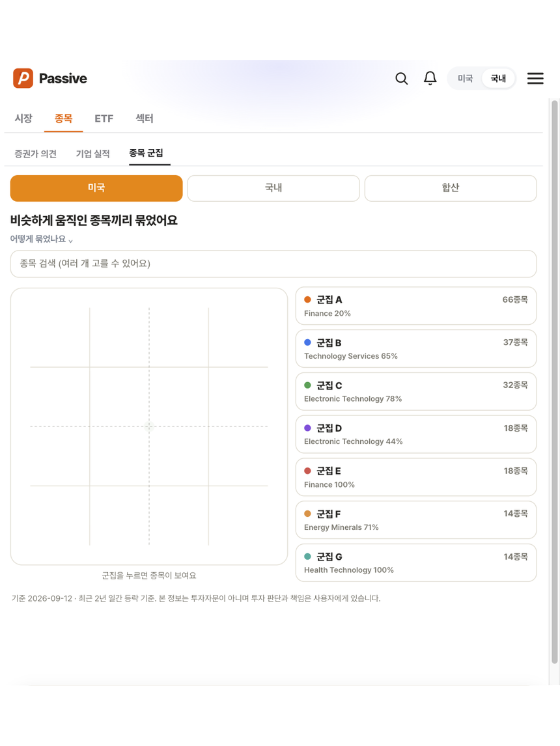
Task: Focus the 종목 검색 input field
Action: click(273, 264)
